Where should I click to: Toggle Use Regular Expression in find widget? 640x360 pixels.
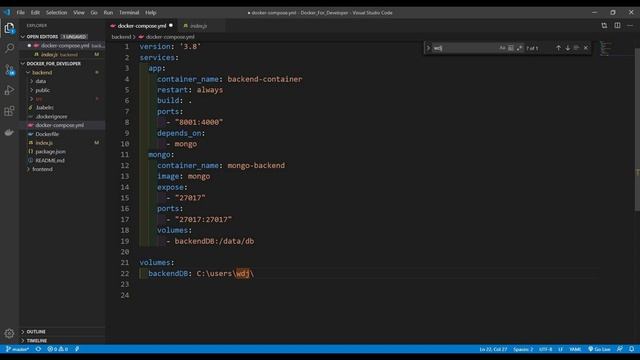click(519, 48)
